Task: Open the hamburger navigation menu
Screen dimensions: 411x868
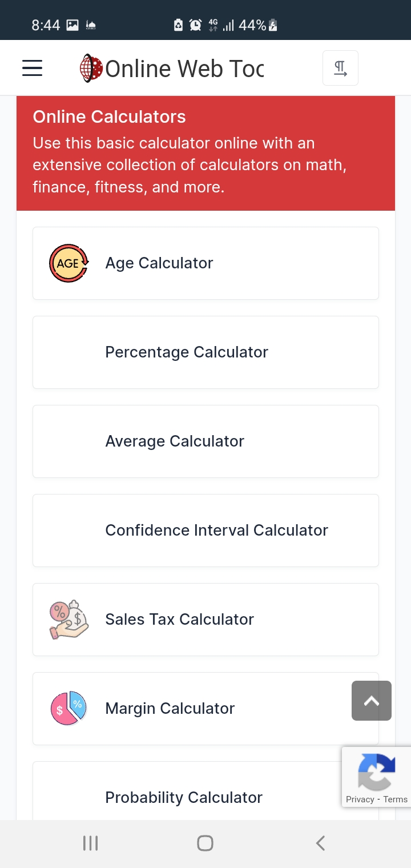Action: click(x=33, y=68)
